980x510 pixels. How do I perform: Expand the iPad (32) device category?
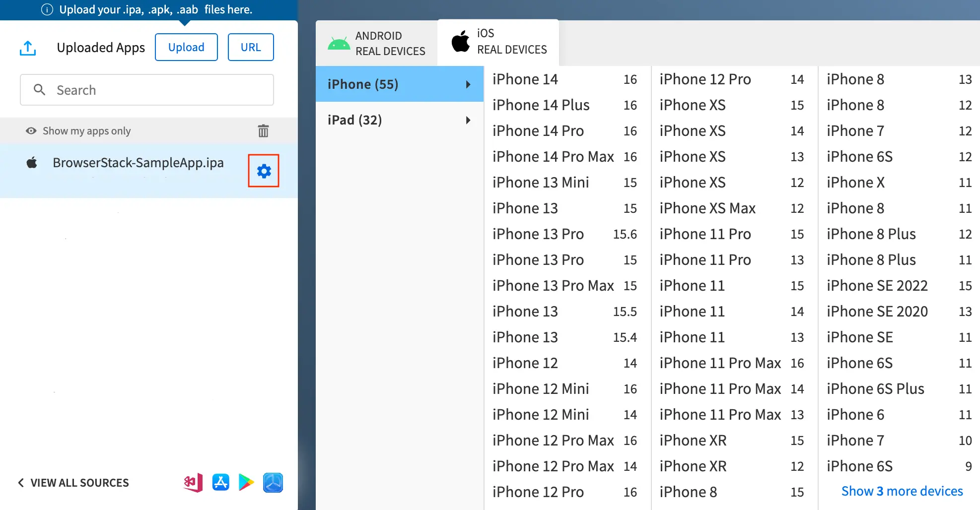tap(399, 120)
